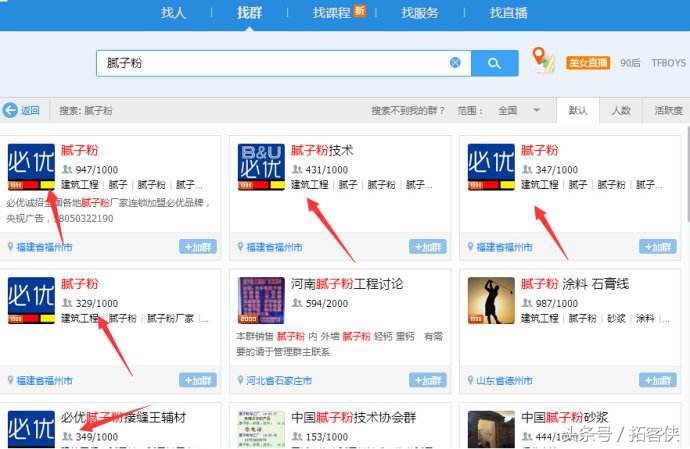Open the 找直播 tab
690x449 pixels.
pyautogui.click(x=508, y=13)
